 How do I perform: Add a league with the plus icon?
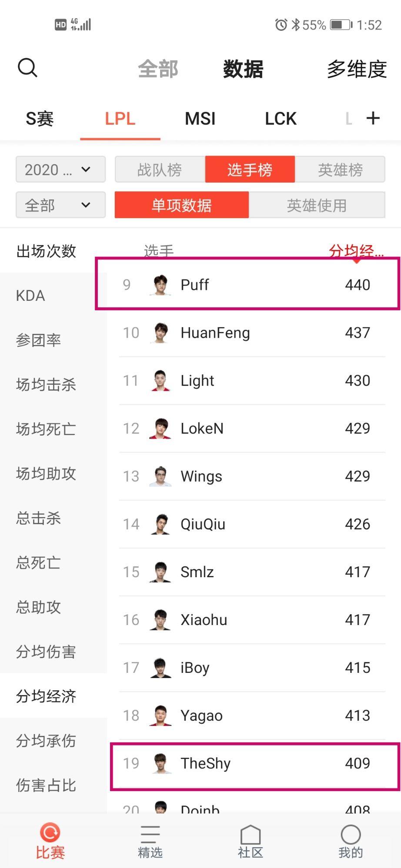(373, 118)
